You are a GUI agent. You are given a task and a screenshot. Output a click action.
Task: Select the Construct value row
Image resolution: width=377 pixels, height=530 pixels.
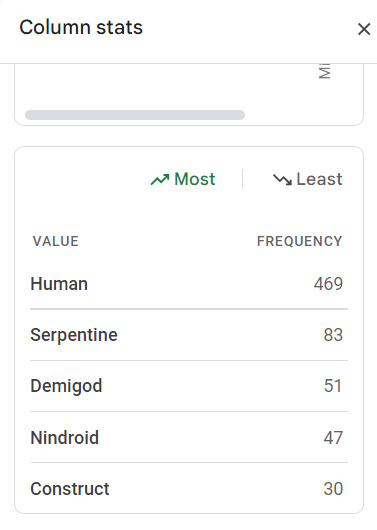tap(189, 488)
